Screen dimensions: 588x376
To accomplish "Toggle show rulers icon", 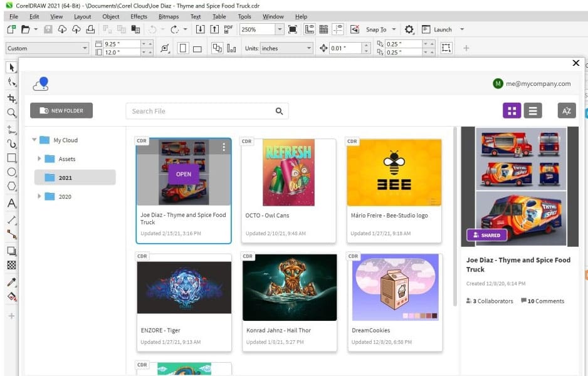I will click(310, 29).
